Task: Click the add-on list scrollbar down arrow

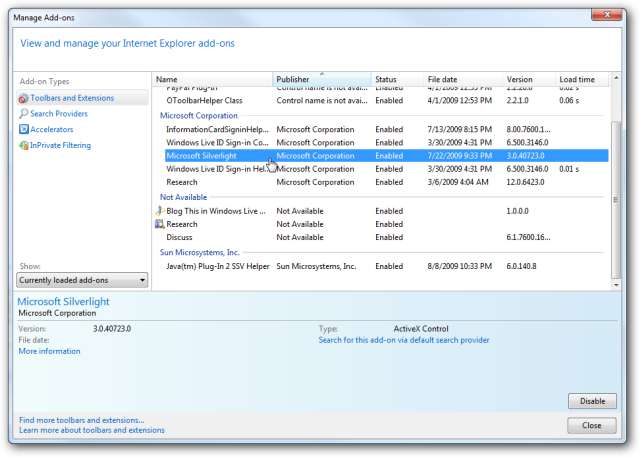Action: [x=617, y=283]
